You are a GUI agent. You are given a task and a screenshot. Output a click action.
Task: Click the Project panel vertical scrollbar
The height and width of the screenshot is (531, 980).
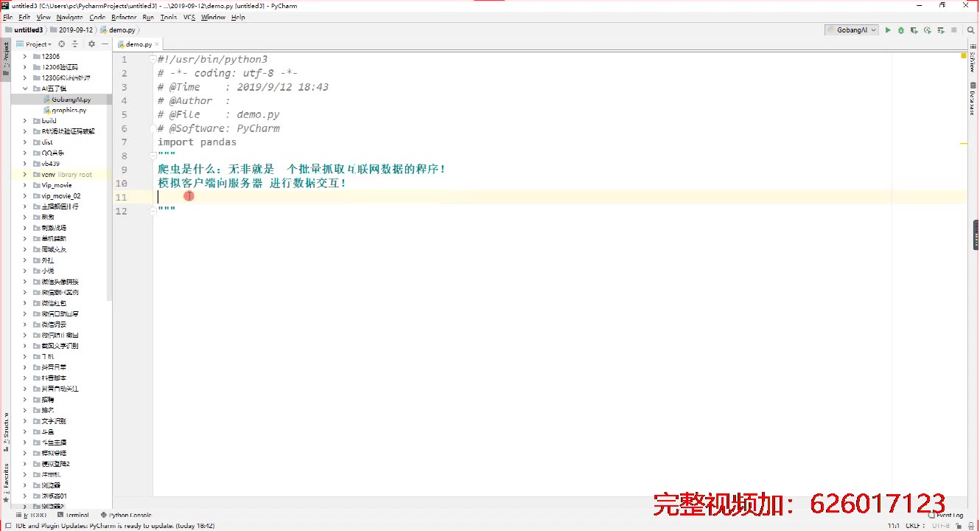click(110, 177)
